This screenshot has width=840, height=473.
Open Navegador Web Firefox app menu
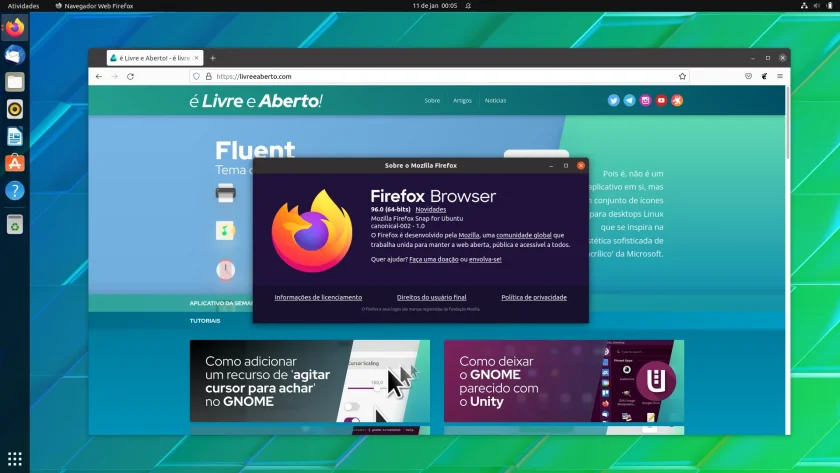94,6
